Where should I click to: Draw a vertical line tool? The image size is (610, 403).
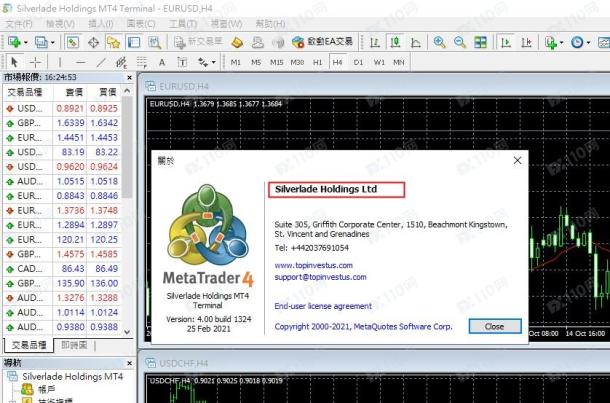click(x=60, y=62)
